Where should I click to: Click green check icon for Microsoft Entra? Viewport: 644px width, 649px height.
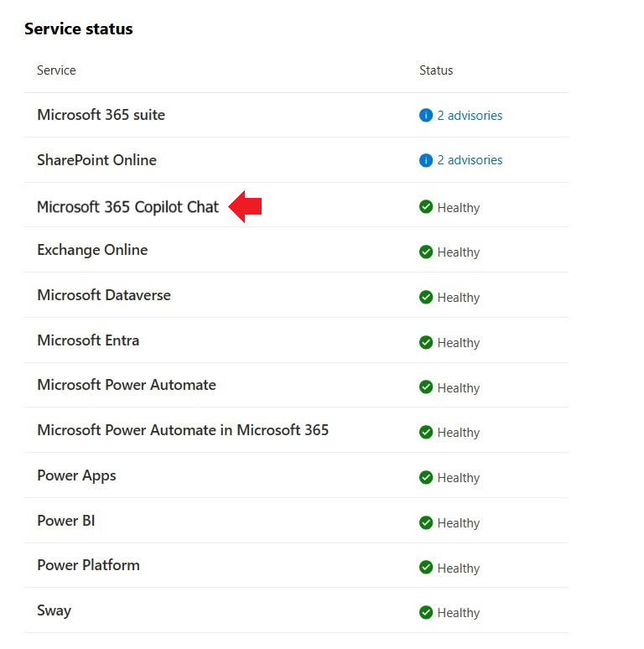click(425, 342)
